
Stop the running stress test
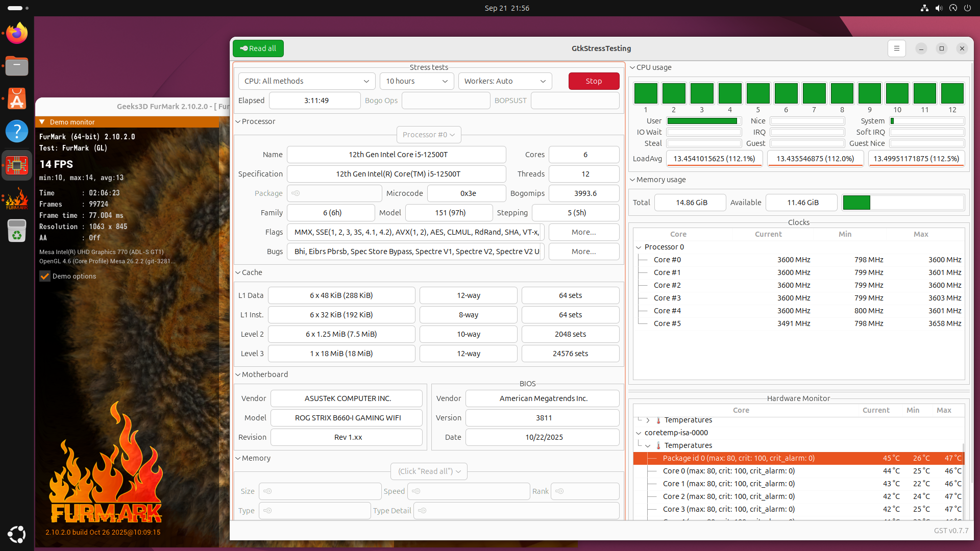pos(594,81)
